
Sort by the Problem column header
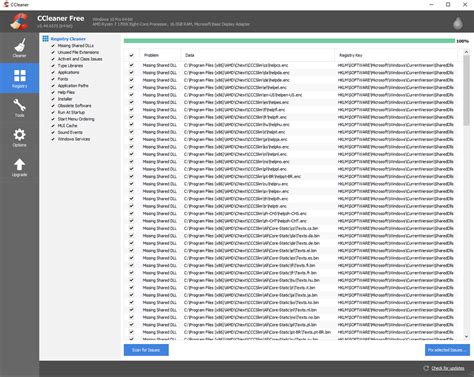tap(160, 55)
